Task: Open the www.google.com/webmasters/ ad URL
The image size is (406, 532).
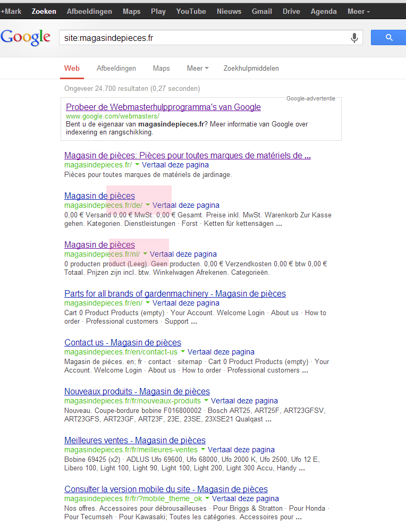Action: pos(113,116)
